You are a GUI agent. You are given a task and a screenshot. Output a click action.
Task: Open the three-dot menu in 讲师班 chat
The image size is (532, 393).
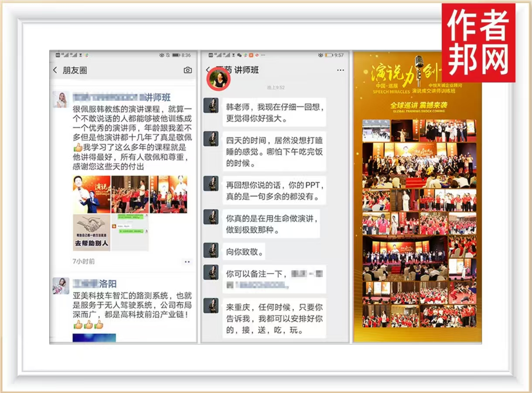341,70
